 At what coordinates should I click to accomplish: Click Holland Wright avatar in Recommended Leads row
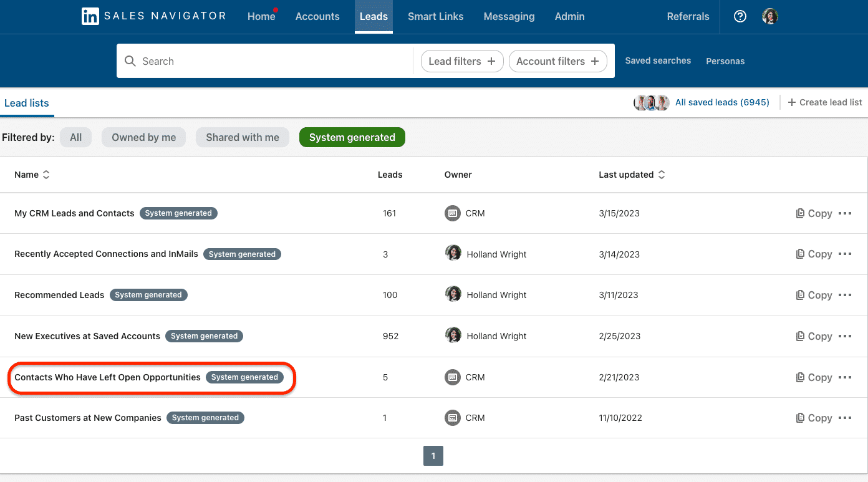pos(453,294)
